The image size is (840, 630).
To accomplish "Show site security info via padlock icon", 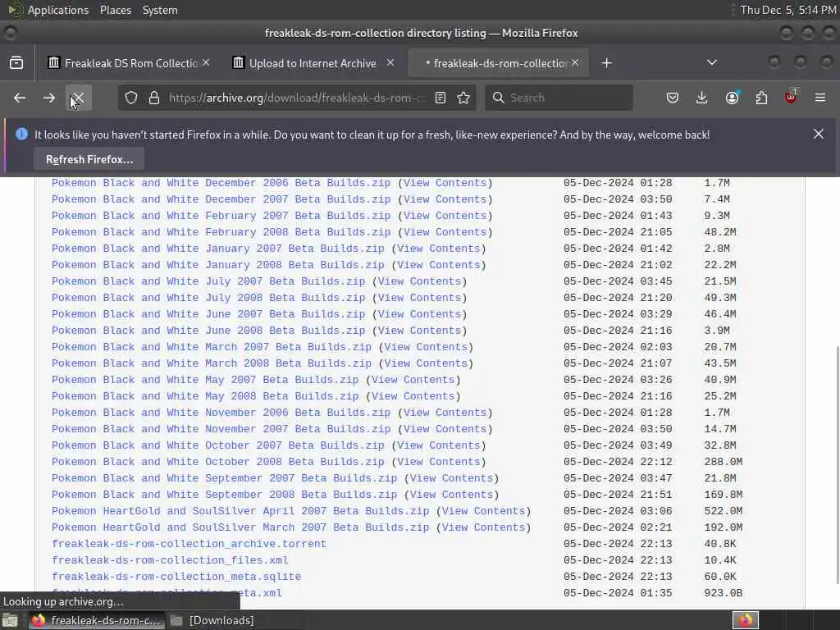I will point(154,98).
